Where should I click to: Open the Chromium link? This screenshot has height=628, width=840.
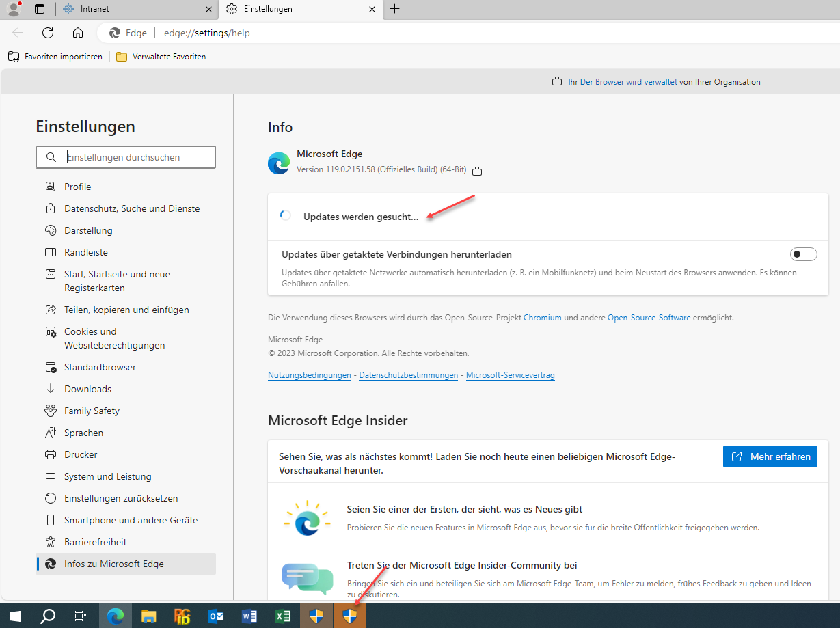point(542,318)
